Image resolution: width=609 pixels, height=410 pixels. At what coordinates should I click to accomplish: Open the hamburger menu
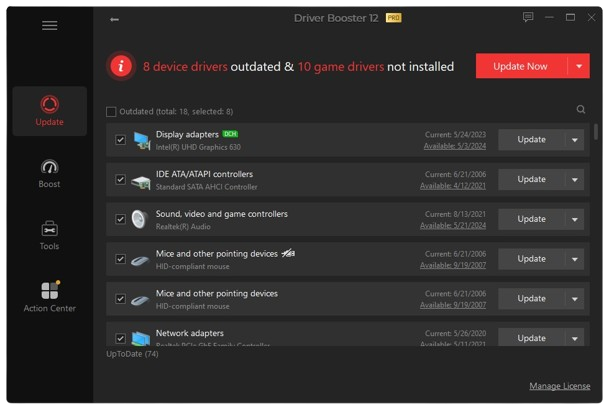[49, 26]
